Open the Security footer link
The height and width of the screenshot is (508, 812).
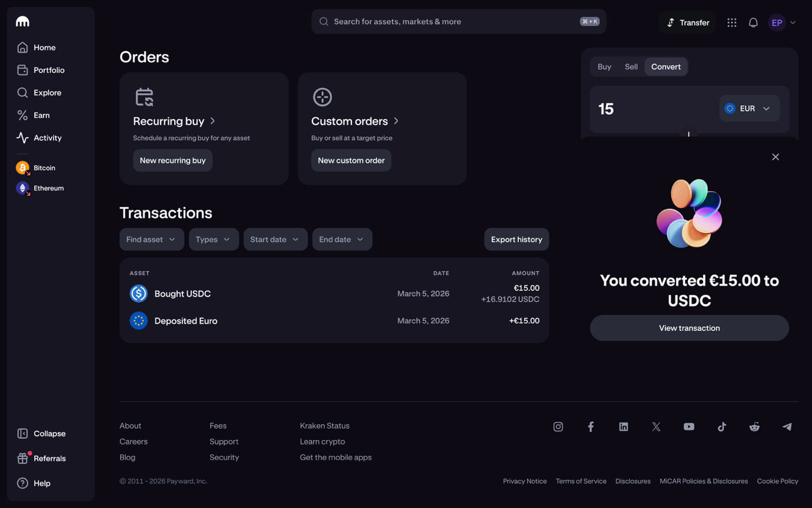pyautogui.click(x=224, y=457)
